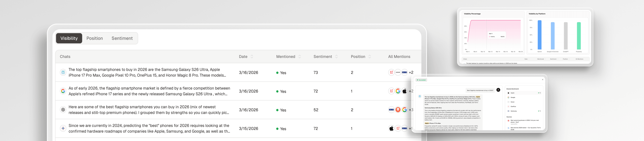Sort chats by the Date column
Screen dimensions: 644x141
[252, 57]
